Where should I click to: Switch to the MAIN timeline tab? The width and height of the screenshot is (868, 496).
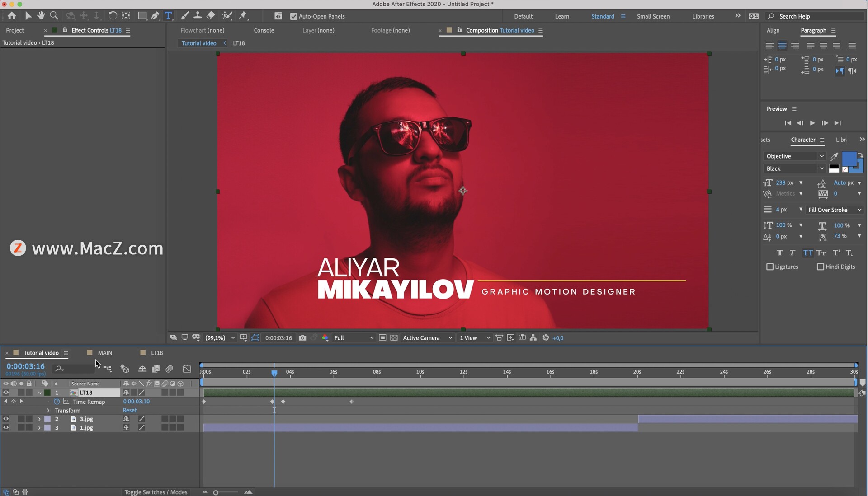coord(105,353)
